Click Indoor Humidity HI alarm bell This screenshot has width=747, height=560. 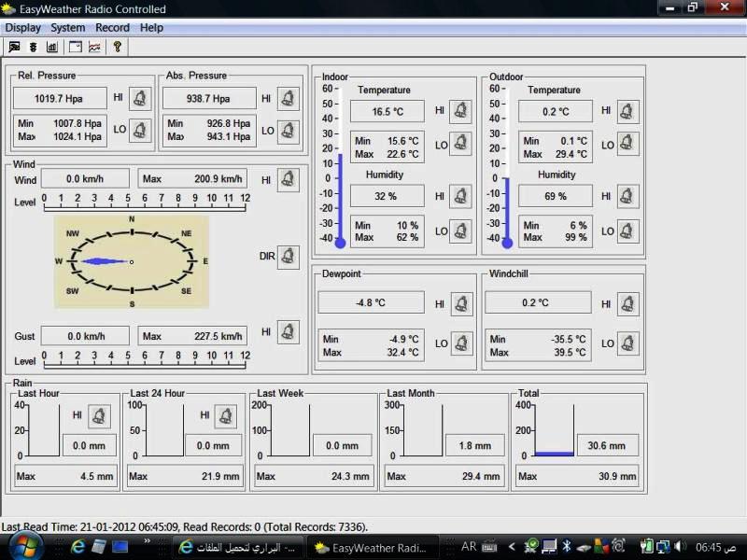pyautogui.click(x=460, y=196)
